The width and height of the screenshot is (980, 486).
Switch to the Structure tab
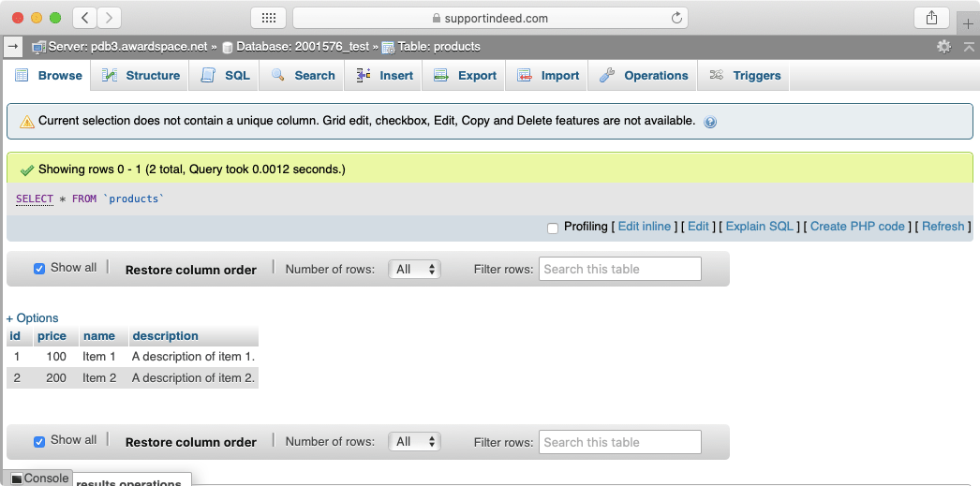(141, 76)
